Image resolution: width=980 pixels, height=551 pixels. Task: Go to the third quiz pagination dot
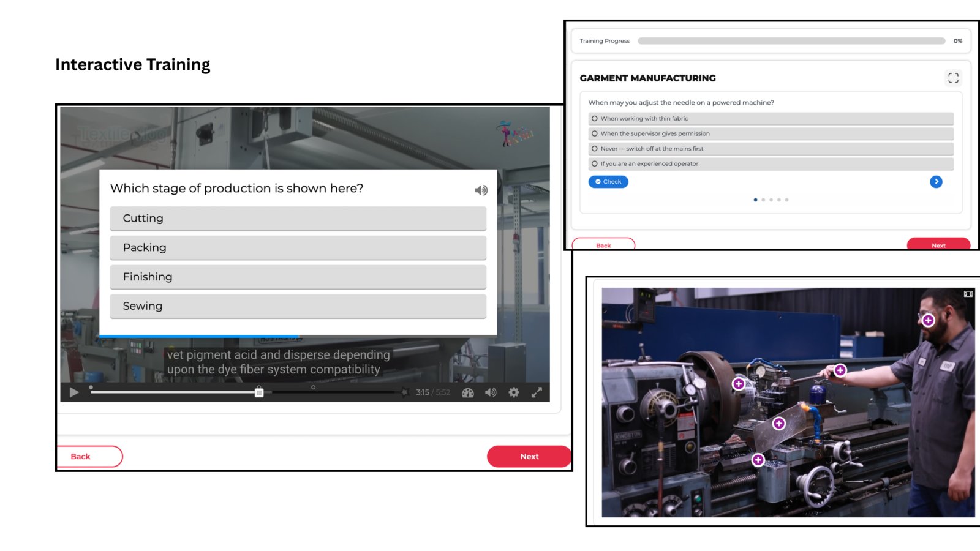tap(771, 200)
